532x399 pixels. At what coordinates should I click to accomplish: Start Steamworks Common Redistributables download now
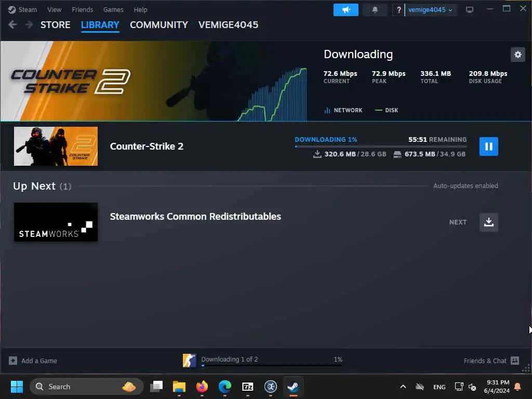[x=488, y=222]
